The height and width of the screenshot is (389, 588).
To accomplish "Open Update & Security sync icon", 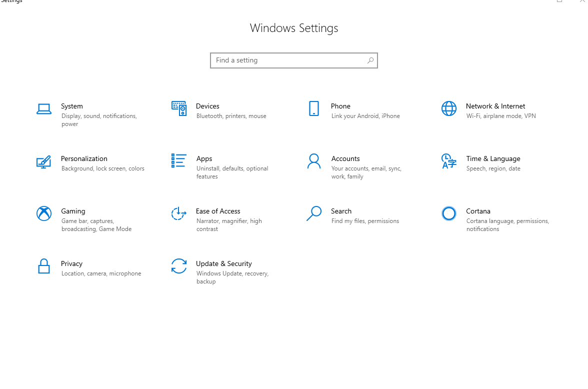I will (x=179, y=266).
